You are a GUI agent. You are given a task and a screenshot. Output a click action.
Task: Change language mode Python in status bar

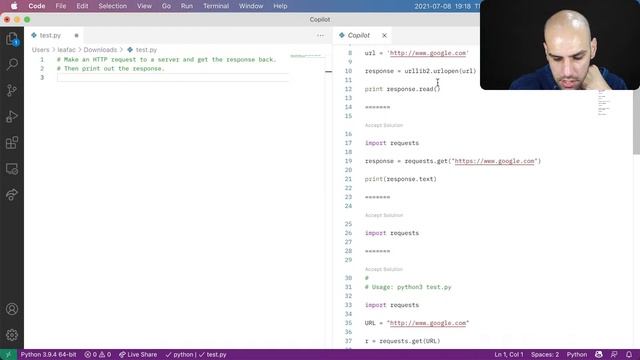pos(577,355)
